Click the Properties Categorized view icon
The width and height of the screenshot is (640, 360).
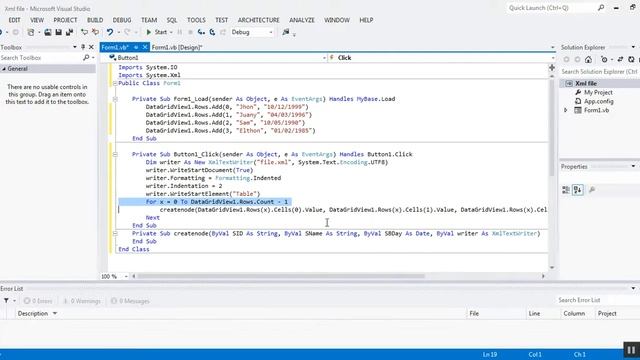click(566, 190)
